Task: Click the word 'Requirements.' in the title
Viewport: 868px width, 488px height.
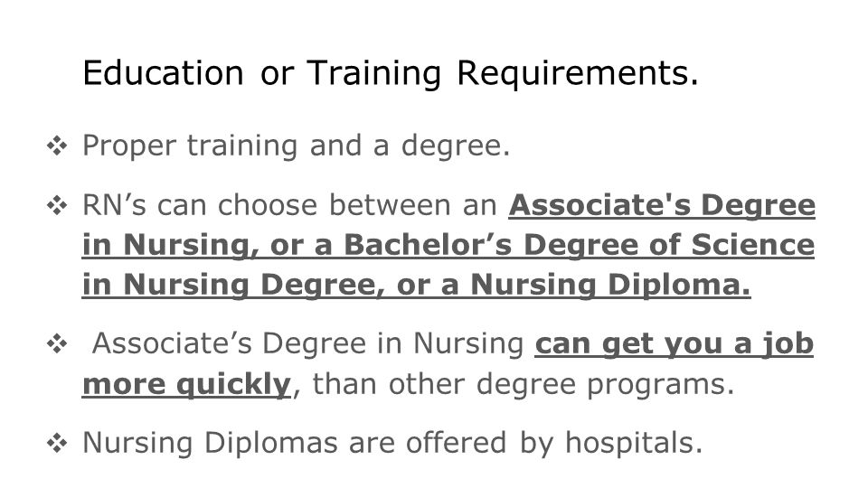Action: pos(578,74)
